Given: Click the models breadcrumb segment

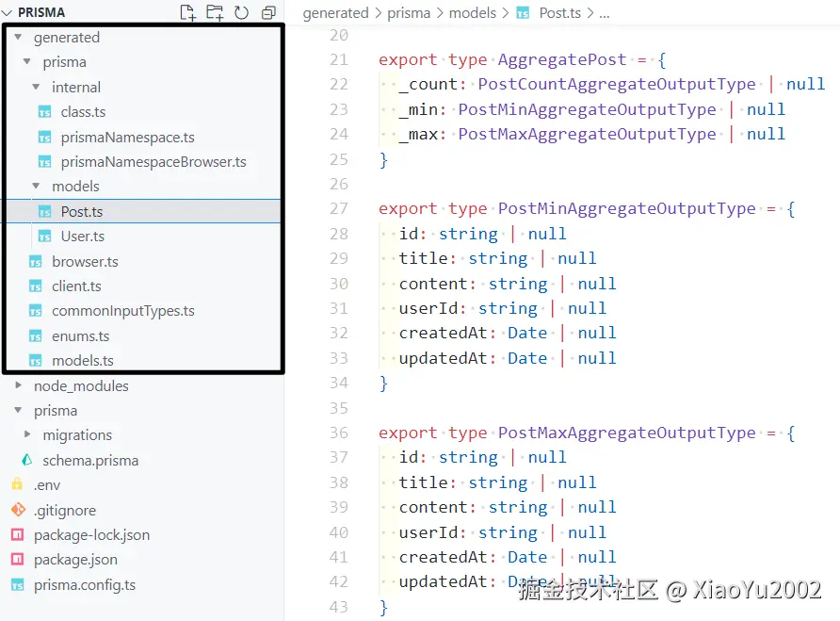Looking at the screenshot, I should coord(472,13).
